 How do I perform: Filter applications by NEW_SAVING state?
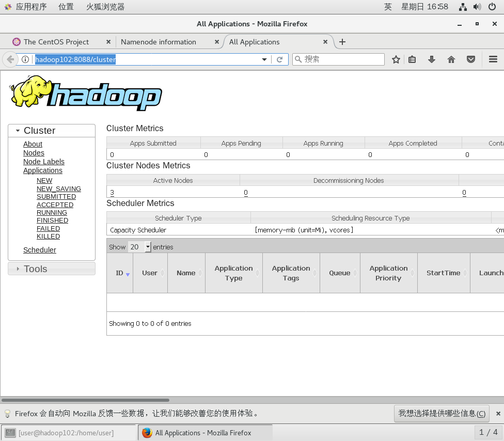click(x=59, y=188)
